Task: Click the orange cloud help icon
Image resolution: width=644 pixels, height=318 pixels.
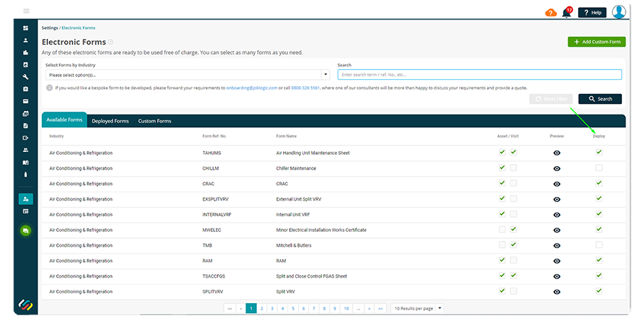Action: 551,13
